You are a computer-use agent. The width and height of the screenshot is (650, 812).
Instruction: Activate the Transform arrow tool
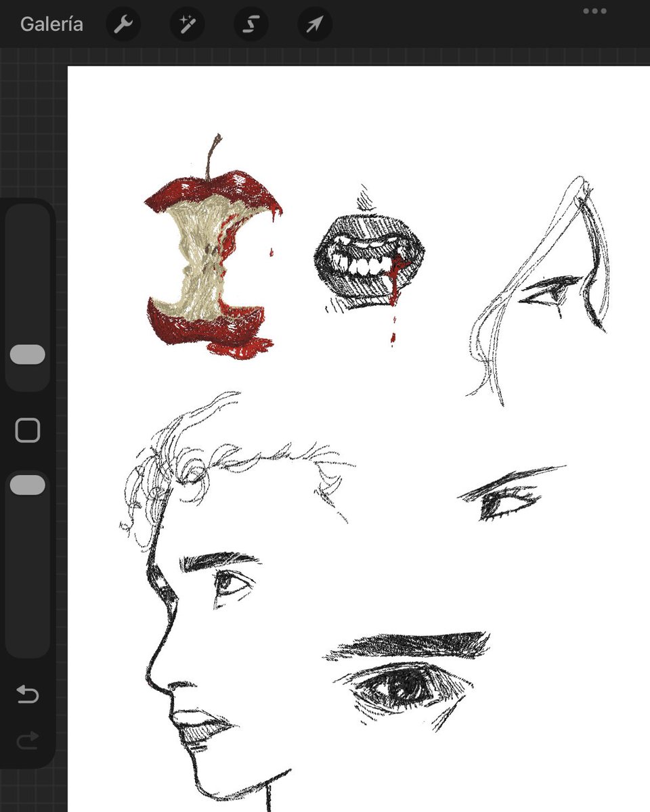point(315,25)
